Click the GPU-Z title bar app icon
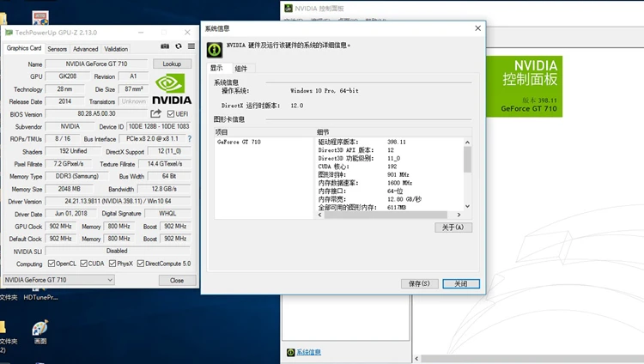This screenshot has width=644, height=364. click(x=9, y=33)
